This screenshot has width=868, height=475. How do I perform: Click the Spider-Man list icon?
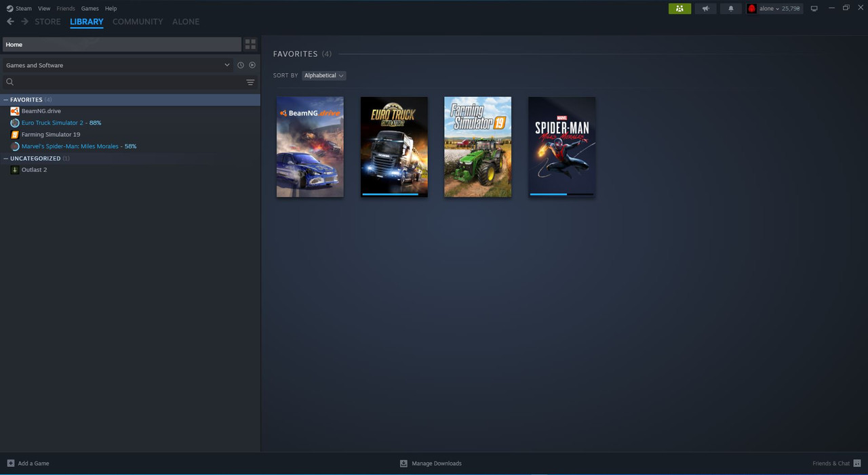click(x=15, y=146)
